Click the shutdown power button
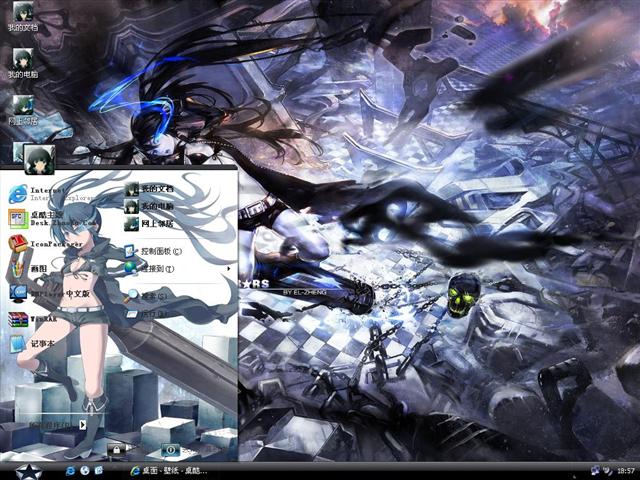The height and width of the screenshot is (480, 640). (171, 450)
